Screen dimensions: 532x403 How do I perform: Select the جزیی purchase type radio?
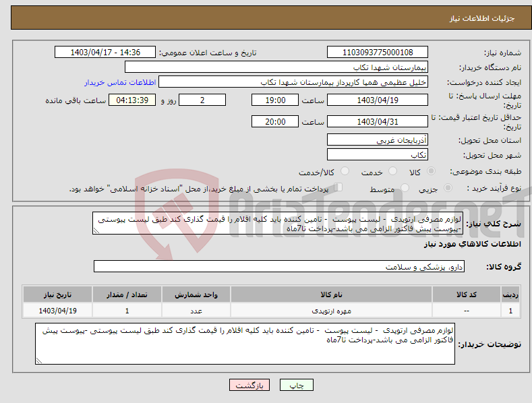tap(448, 187)
